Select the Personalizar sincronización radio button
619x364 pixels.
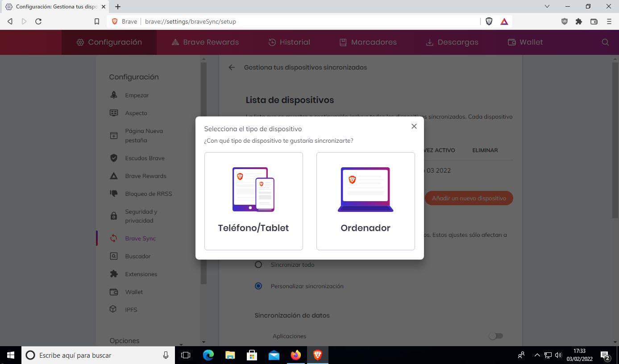pyautogui.click(x=258, y=286)
